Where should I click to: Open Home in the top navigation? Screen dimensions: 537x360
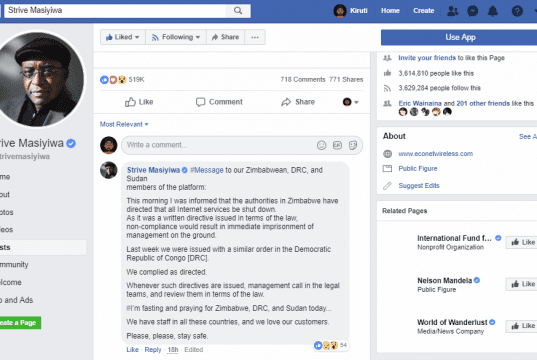pyautogui.click(x=390, y=11)
